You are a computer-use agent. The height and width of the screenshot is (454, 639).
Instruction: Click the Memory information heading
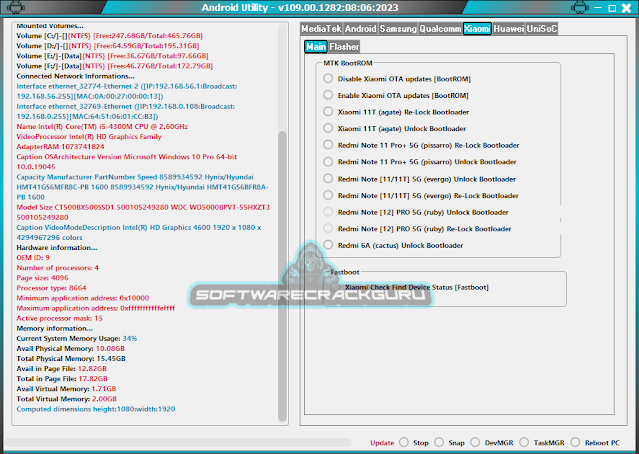tap(55, 328)
